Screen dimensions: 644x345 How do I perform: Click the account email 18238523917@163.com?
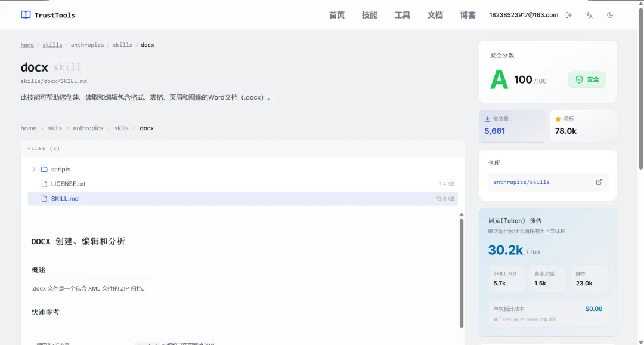click(524, 15)
